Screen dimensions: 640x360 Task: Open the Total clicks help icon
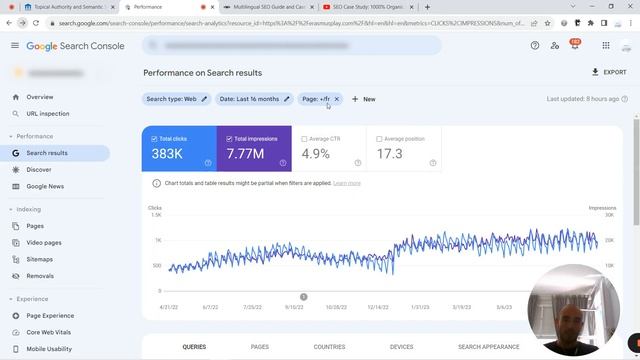tap(208, 163)
